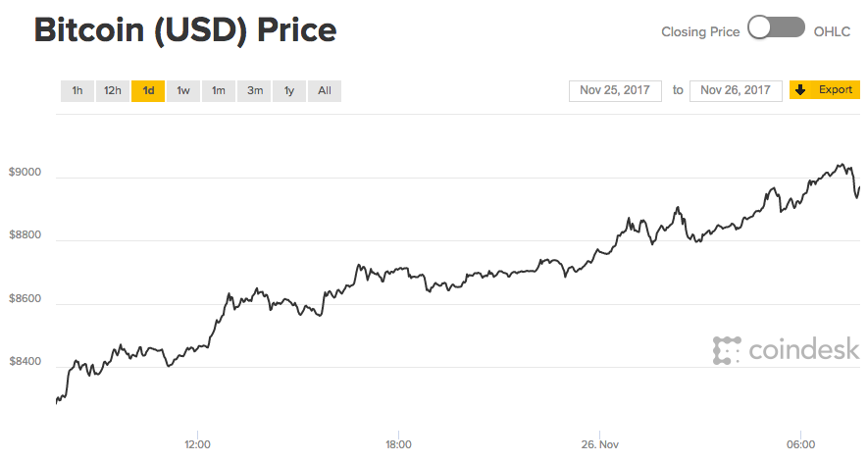The height and width of the screenshot is (462, 868).
Task: Switch to the 1m range
Action: tap(219, 91)
